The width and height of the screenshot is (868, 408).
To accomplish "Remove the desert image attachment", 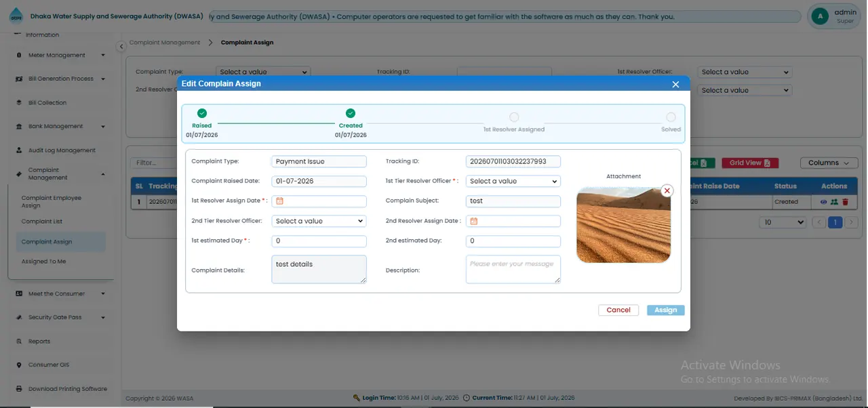I will [667, 191].
